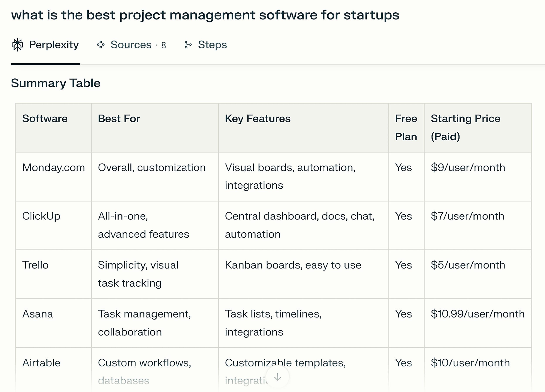This screenshot has height=392, width=545.
Task: Click the Sources dots icon
Action: [x=101, y=45]
